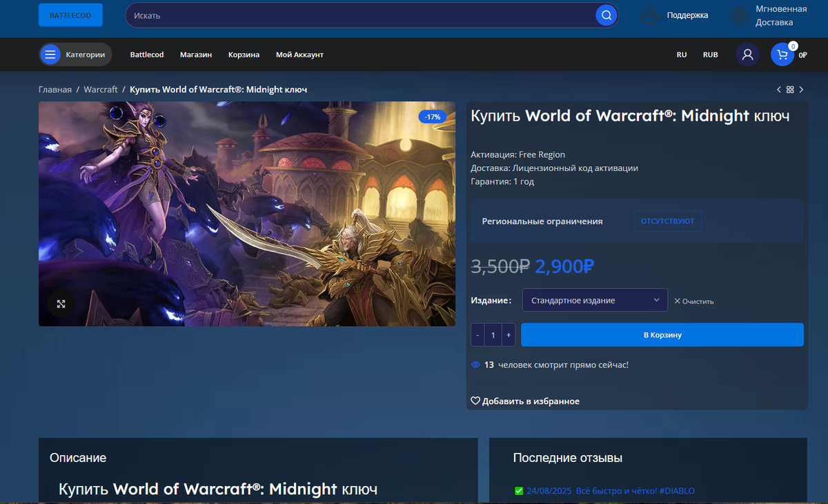
Task: Click the Поддержка link
Action: [687, 15]
